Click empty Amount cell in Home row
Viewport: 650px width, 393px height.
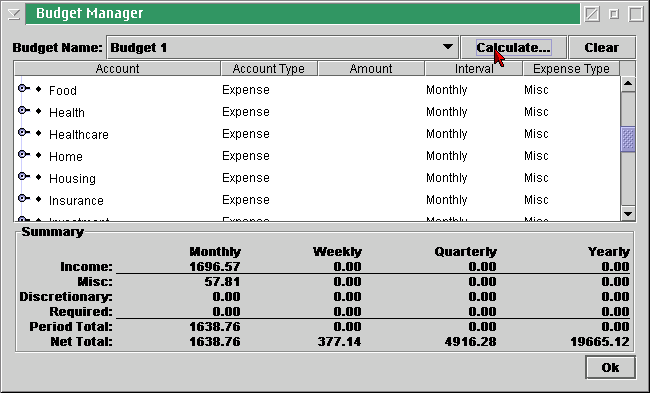371,156
